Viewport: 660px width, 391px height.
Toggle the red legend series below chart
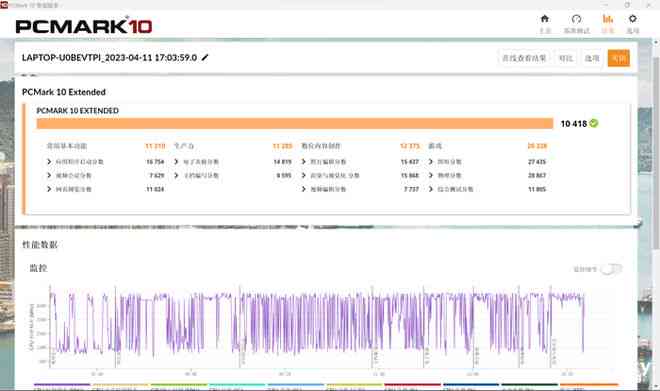pyautogui.click(x=412, y=384)
